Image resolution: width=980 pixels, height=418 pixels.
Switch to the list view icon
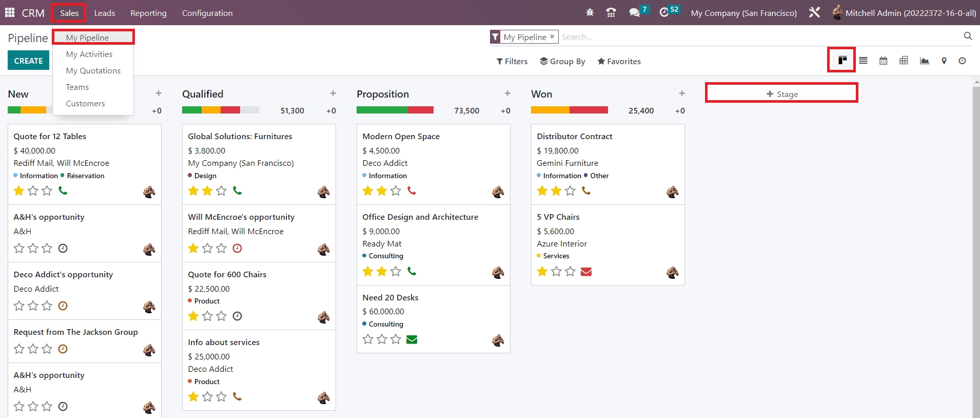[x=863, y=61]
